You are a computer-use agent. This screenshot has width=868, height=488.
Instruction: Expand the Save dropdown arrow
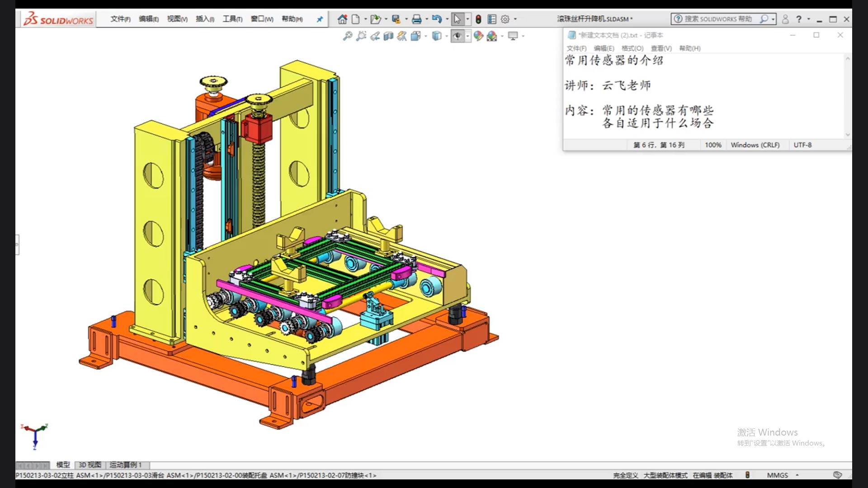(x=406, y=19)
